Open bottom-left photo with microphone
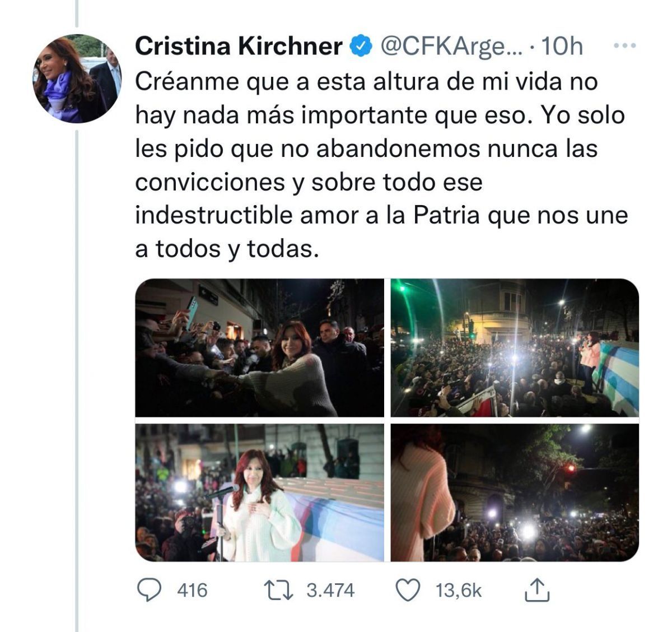672x632 pixels. [x=260, y=492]
